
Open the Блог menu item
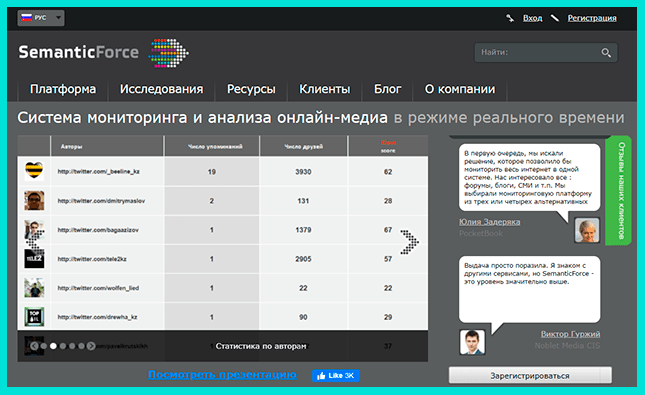click(x=387, y=89)
